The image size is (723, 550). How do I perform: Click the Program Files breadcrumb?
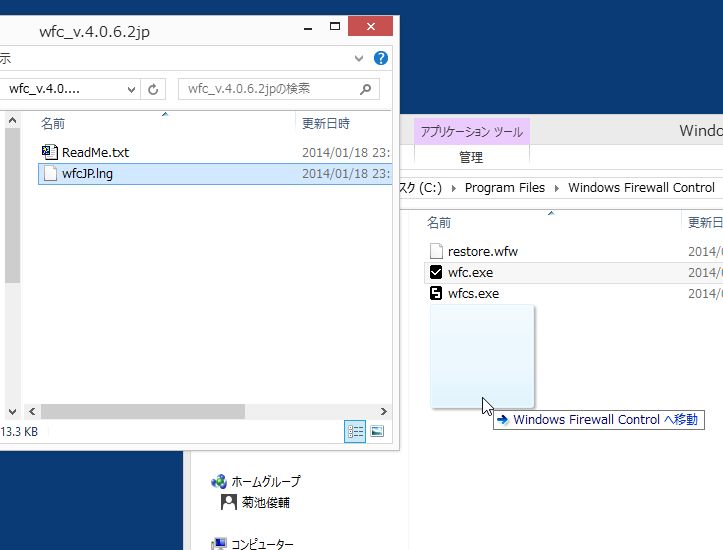point(505,188)
